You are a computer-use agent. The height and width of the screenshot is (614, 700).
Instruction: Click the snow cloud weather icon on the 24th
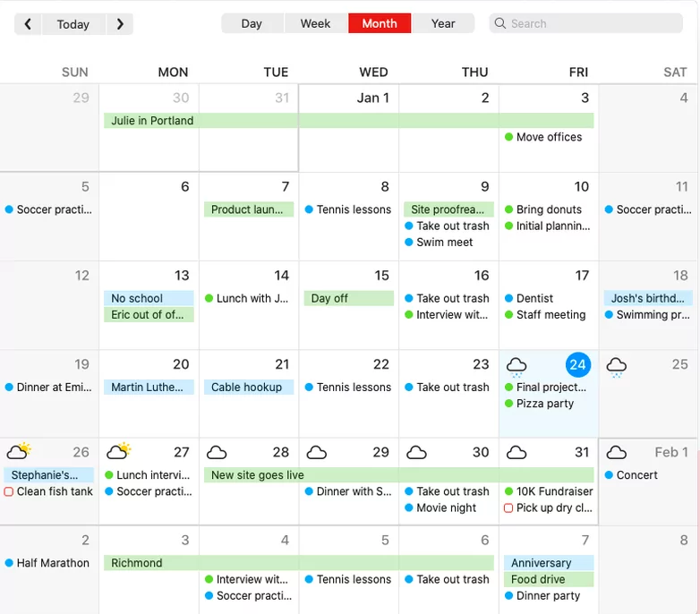516,367
